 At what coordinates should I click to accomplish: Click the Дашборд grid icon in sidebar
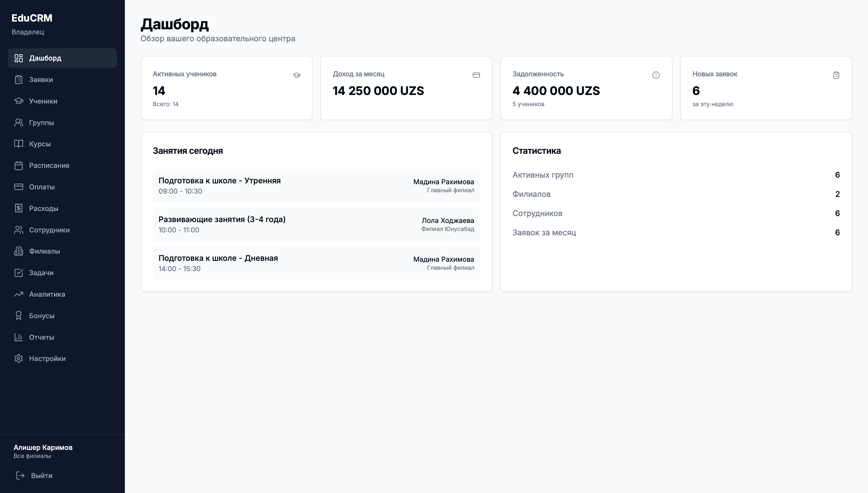click(x=19, y=58)
